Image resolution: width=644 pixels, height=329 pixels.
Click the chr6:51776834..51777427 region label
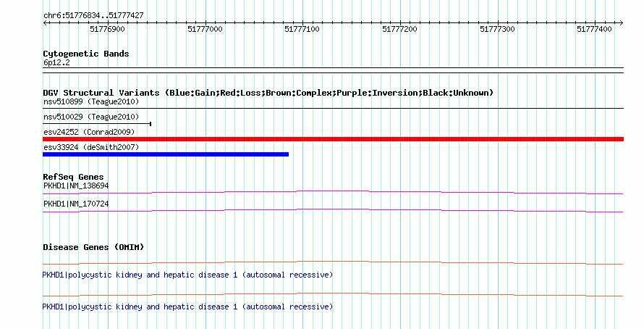(93, 15)
